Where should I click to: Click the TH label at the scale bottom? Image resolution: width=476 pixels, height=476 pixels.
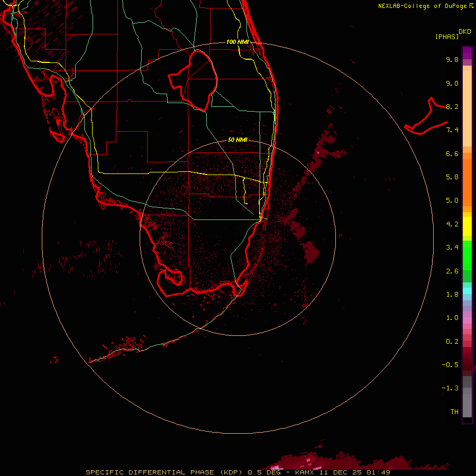[x=454, y=412]
